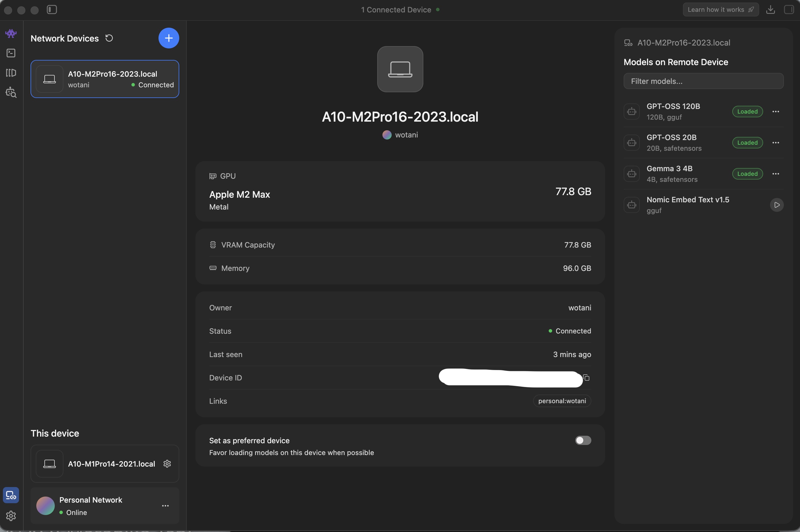Select the A10-M2Pro16-2023.local connected device
This screenshot has width=800, height=532.
(105, 79)
